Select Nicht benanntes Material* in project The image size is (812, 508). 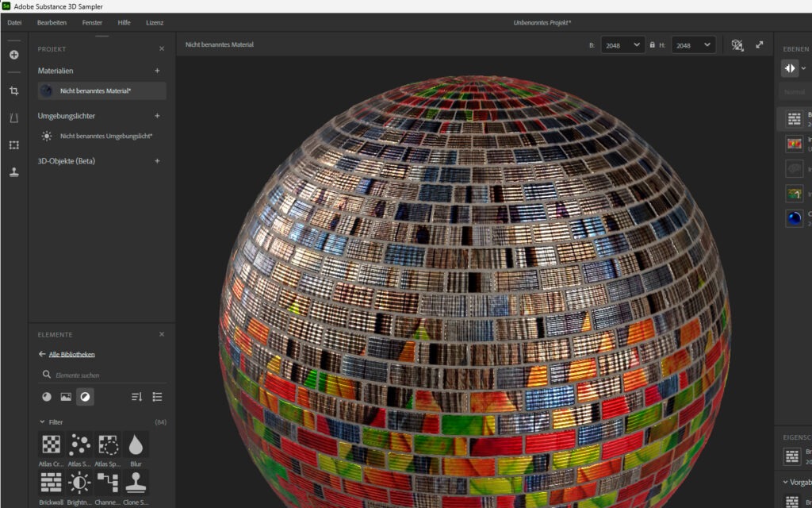coord(102,90)
